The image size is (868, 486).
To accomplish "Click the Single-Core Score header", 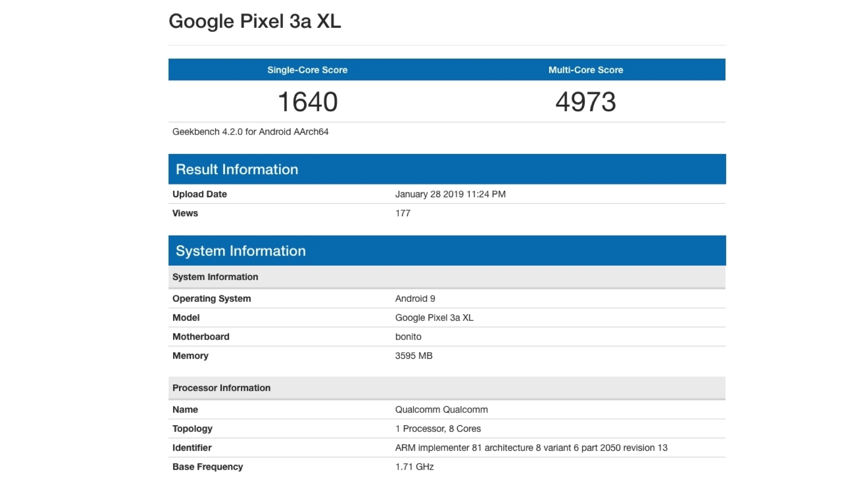I will [x=307, y=70].
